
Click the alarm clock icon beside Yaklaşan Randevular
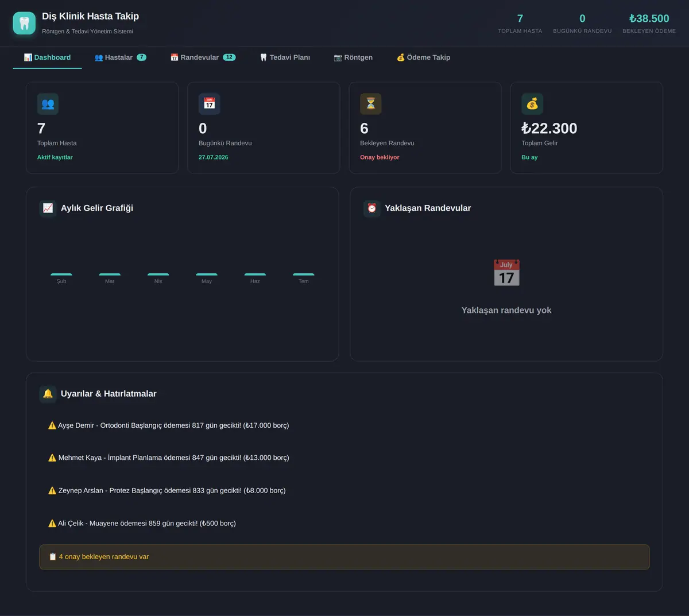(x=372, y=208)
